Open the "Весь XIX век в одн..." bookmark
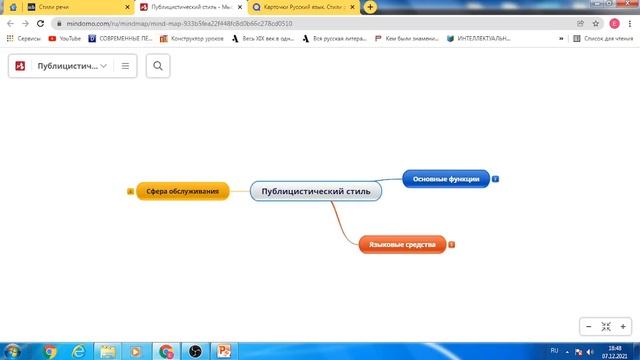The width and height of the screenshot is (640, 360). (263, 38)
